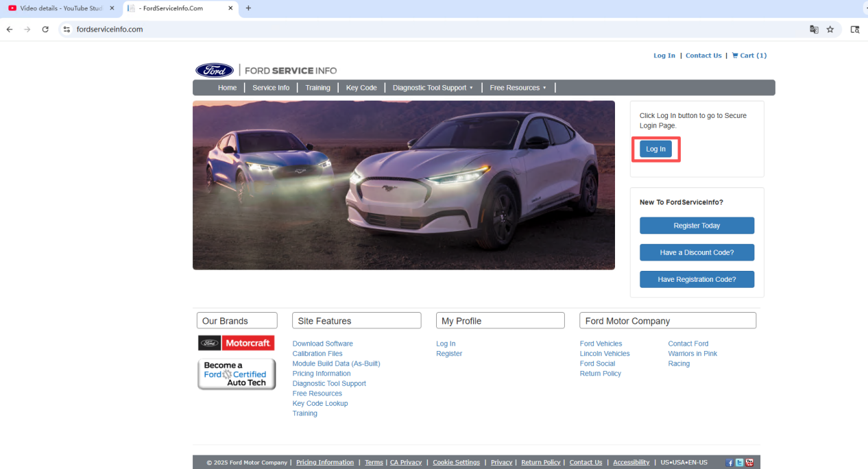Viewport: 868px width, 469px height.
Task: Click Have a Discount Code? button
Action: (697, 252)
